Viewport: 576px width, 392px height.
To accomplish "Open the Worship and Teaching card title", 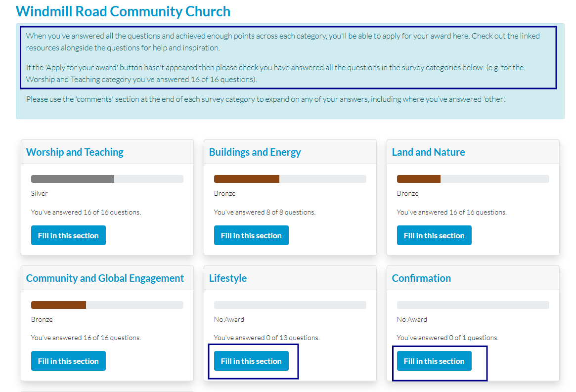I will [x=75, y=152].
